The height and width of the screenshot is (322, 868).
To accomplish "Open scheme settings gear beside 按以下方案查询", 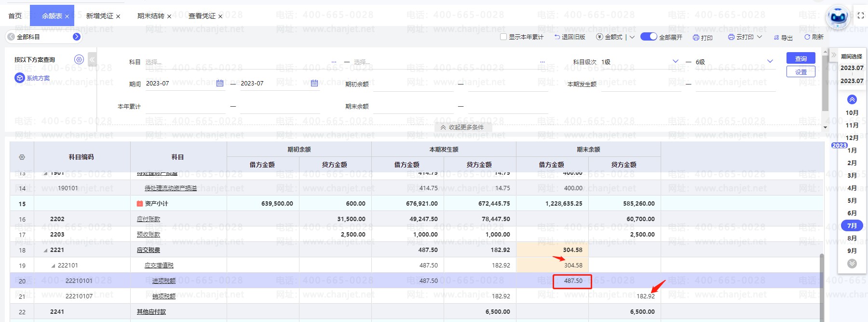I will click(x=79, y=59).
